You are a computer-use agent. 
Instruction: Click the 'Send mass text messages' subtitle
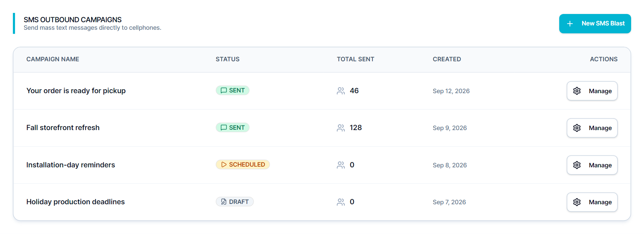92,28
